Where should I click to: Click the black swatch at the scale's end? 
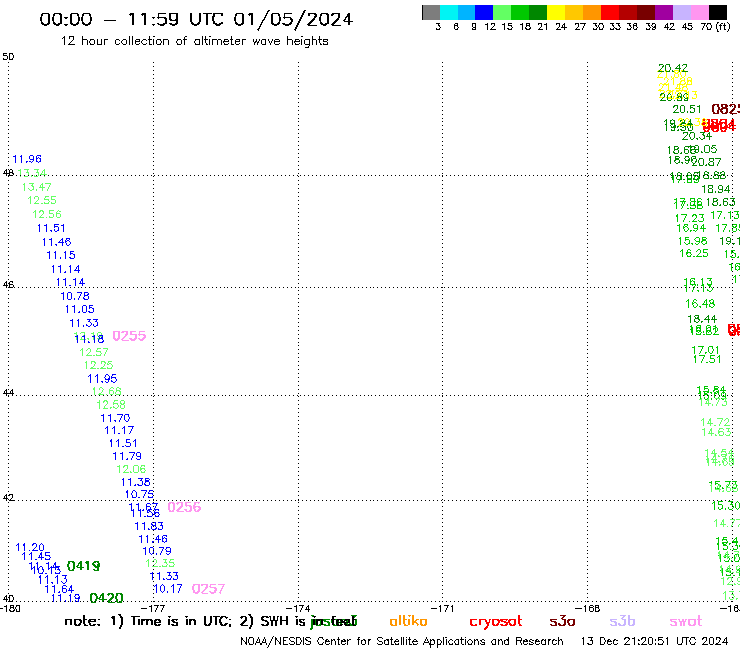tap(717, 12)
